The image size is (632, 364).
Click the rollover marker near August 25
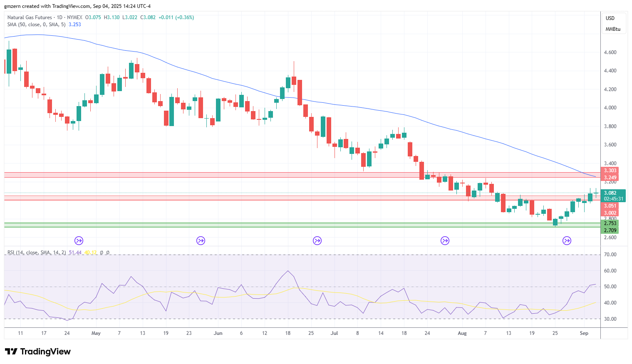pyautogui.click(x=567, y=240)
